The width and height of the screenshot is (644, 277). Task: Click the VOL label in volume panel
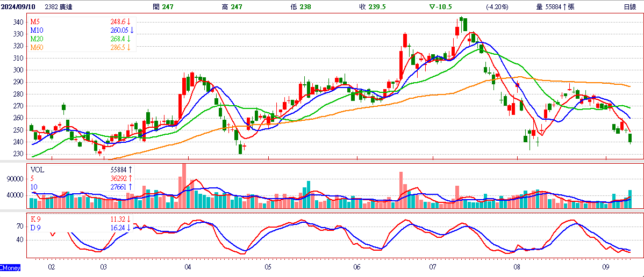click(x=37, y=170)
